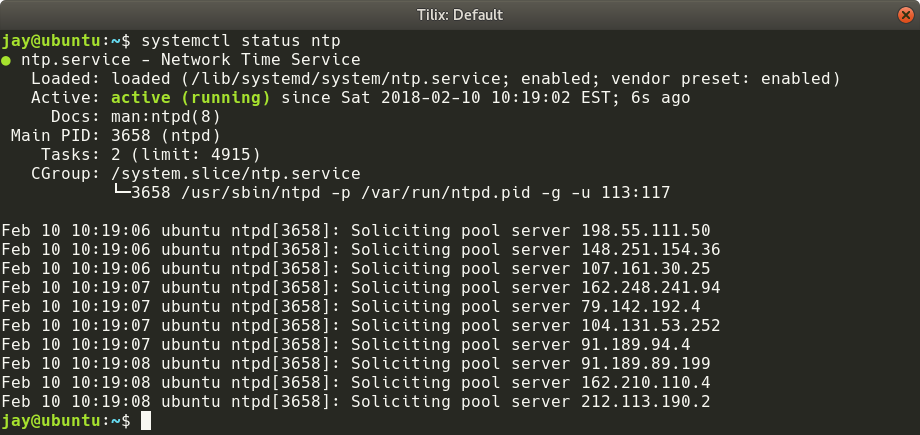Click the terminal cursor at bottom prompt
Image resolution: width=920 pixels, height=435 pixels.
click(146, 420)
